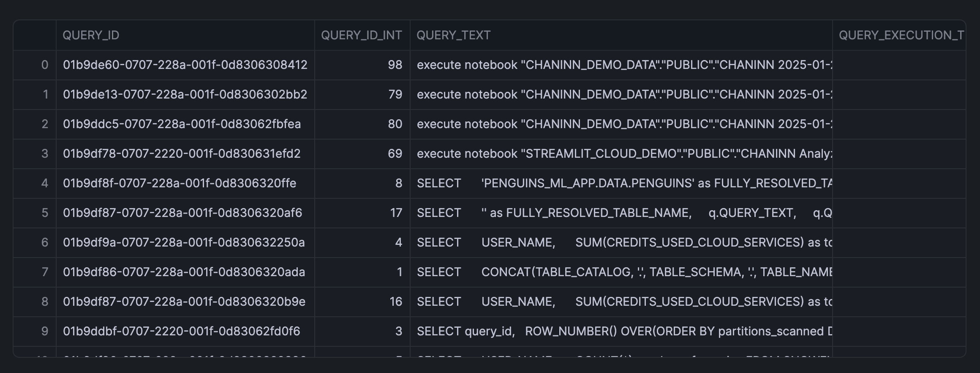980x373 pixels.
Task: Click the truncated QUERY_EXECUTION_T column header
Action: point(901,35)
